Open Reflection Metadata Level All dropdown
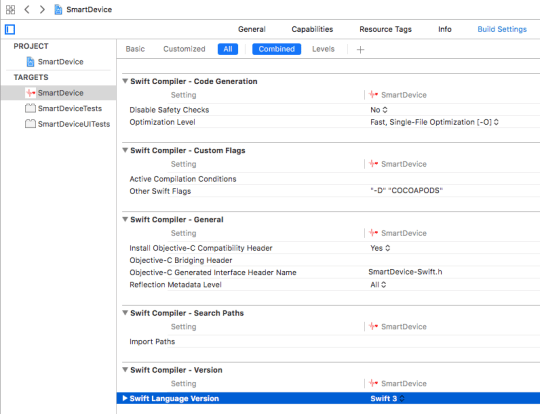 [x=378, y=285]
